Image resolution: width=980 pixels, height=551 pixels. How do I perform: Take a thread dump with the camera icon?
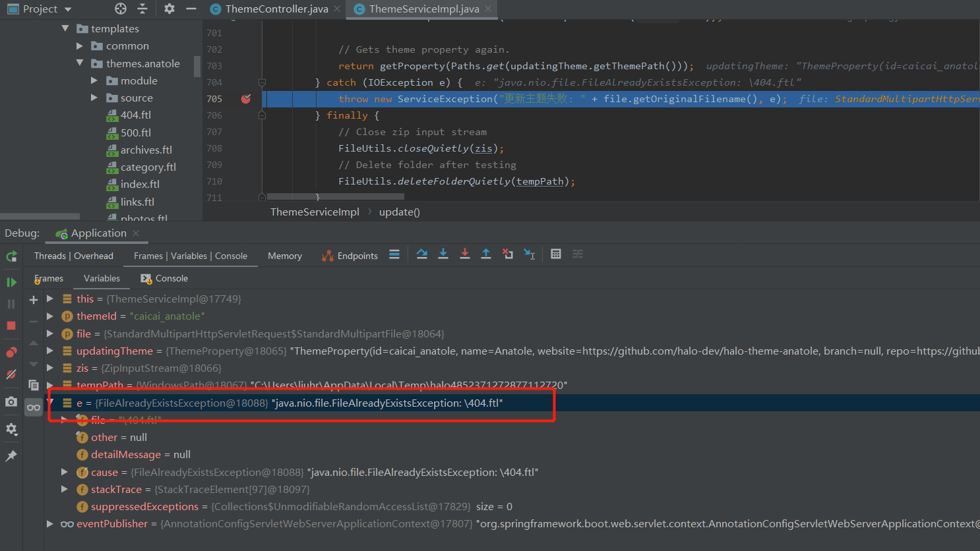[x=11, y=401]
